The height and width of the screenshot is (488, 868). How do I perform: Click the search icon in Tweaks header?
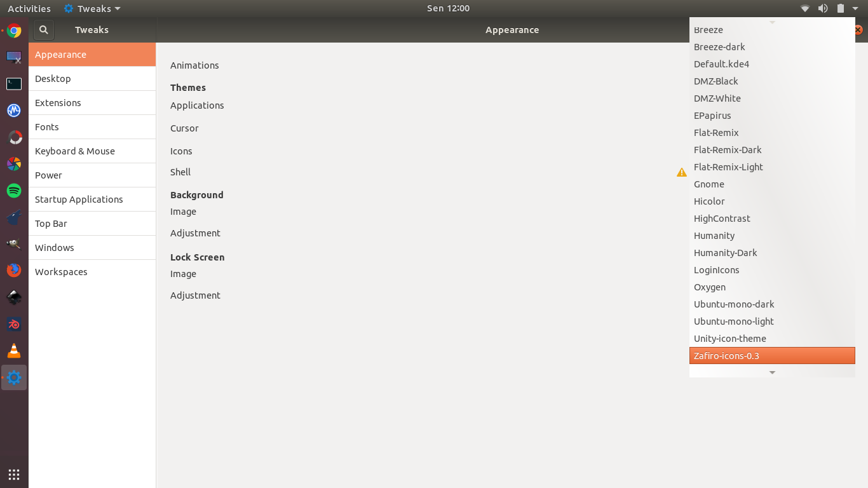[44, 30]
